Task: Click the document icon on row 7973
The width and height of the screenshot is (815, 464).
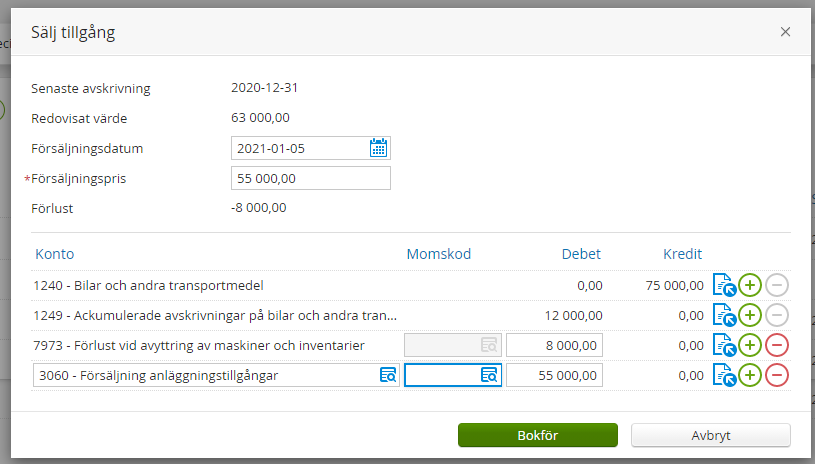Action: (x=724, y=345)
